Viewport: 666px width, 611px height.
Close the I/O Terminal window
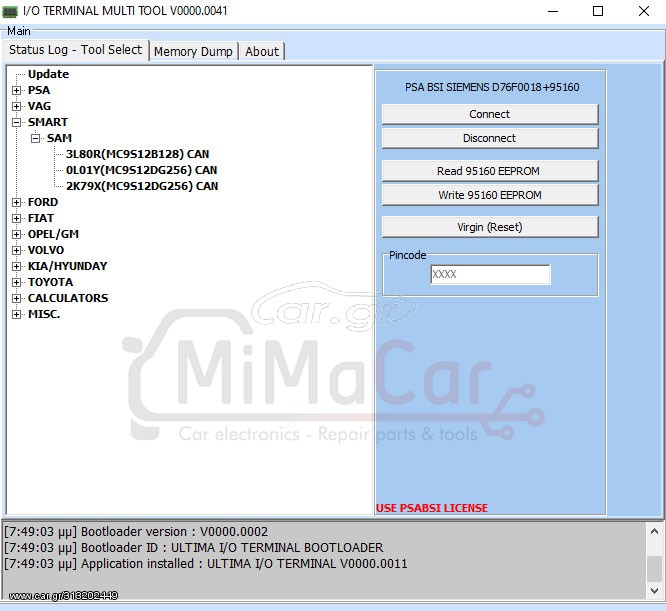coord(644,11)
